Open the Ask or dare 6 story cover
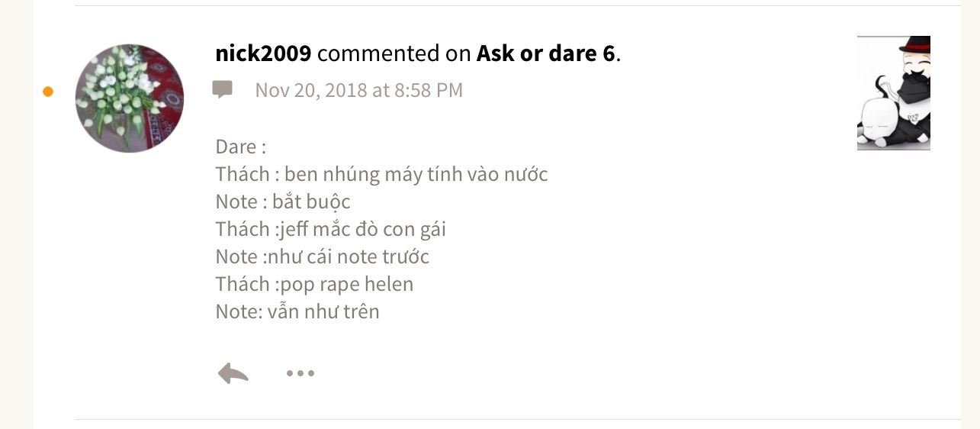 point(894,92)
